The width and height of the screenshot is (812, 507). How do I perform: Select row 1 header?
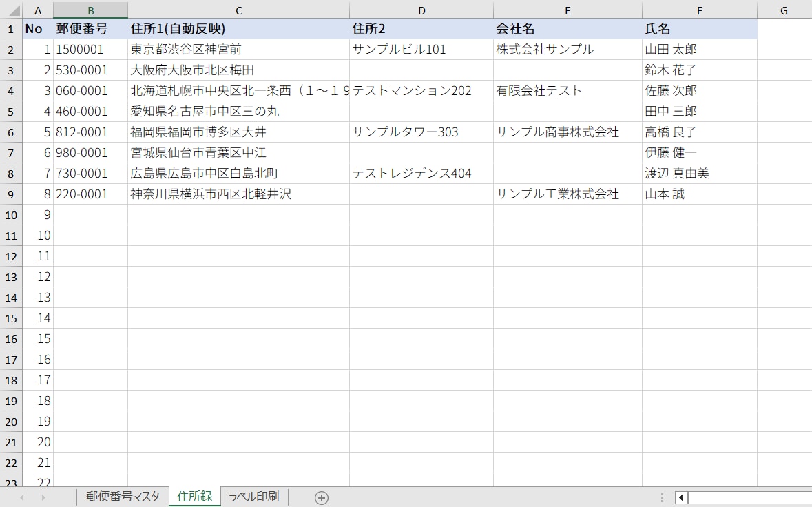pos(11,29)
